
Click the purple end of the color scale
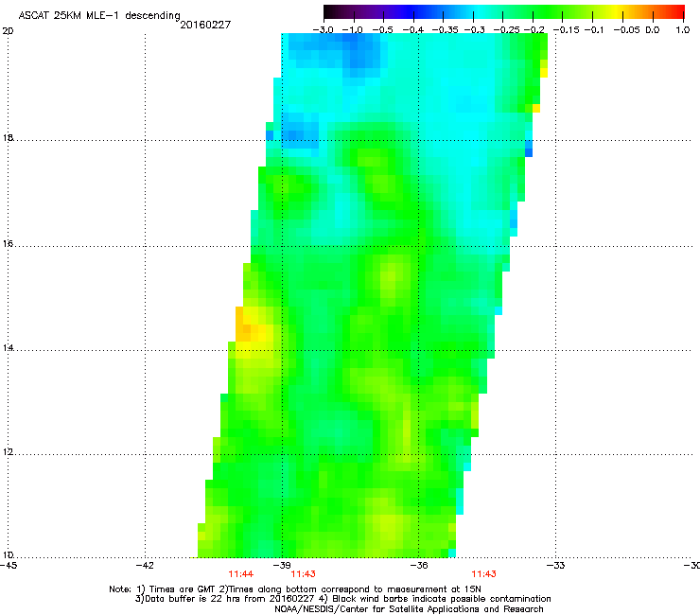[368, 11]
